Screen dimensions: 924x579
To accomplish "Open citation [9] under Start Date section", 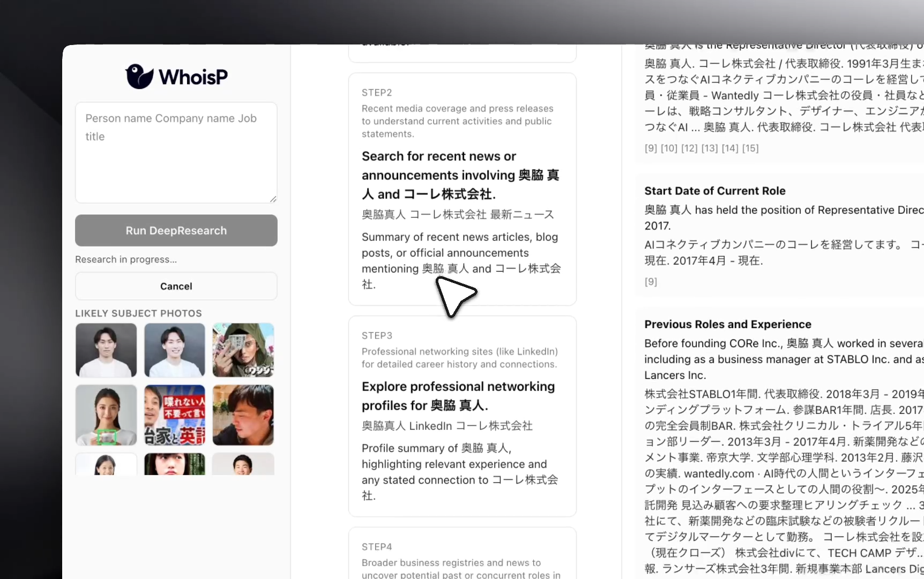I will tap(650, 281).
